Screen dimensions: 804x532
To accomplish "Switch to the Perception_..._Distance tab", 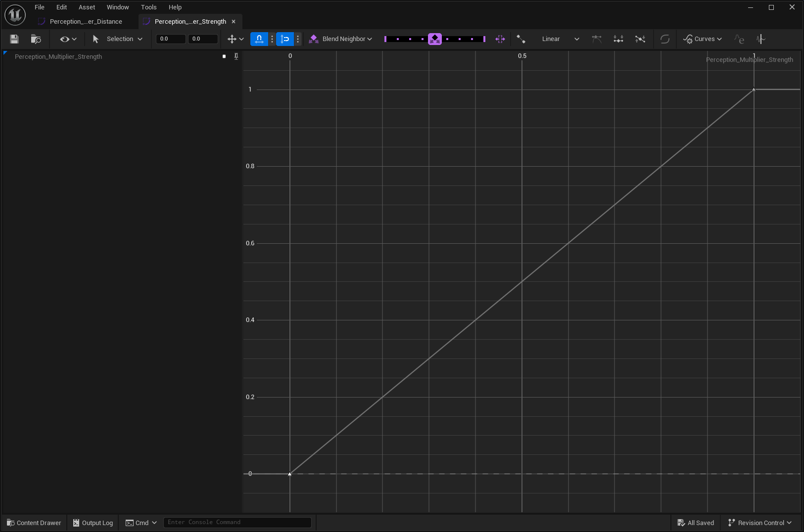I will click(x=85, y=21).
